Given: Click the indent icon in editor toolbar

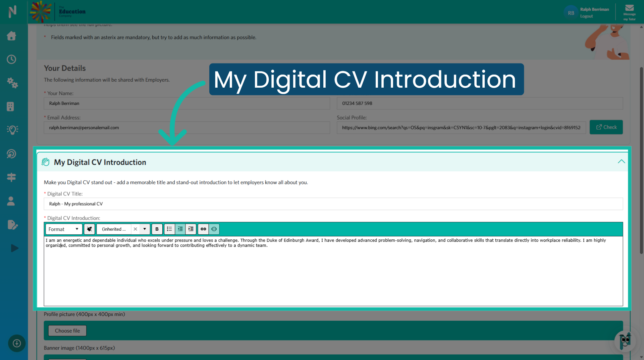Looking at the screenshot, I should [191, 229].
